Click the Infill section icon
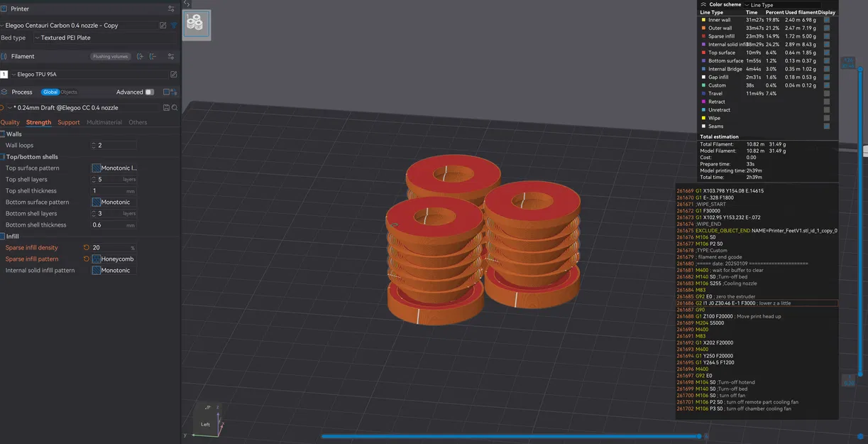 [x=2, y=236]
